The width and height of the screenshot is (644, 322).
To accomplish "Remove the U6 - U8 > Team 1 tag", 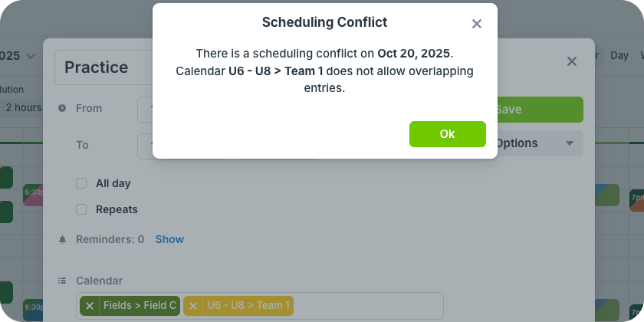I will pos(193,306).
